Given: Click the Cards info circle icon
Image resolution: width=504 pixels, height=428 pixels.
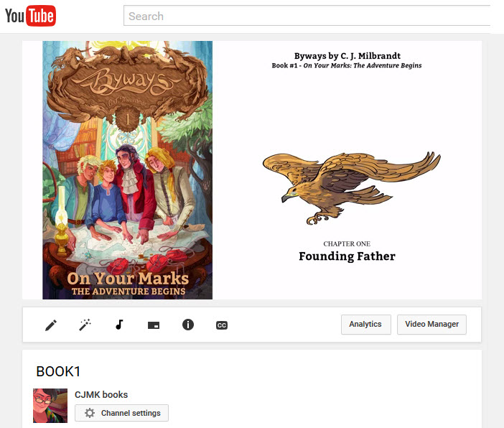Looking at the screenshot, I should pyautogui.click(x=188, y=325).
